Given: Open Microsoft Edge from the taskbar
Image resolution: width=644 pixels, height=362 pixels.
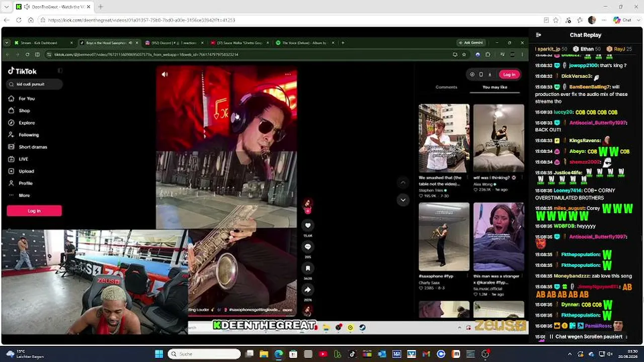Looking at the screenshot, I should pyautogui.click(x=279, y=354).
